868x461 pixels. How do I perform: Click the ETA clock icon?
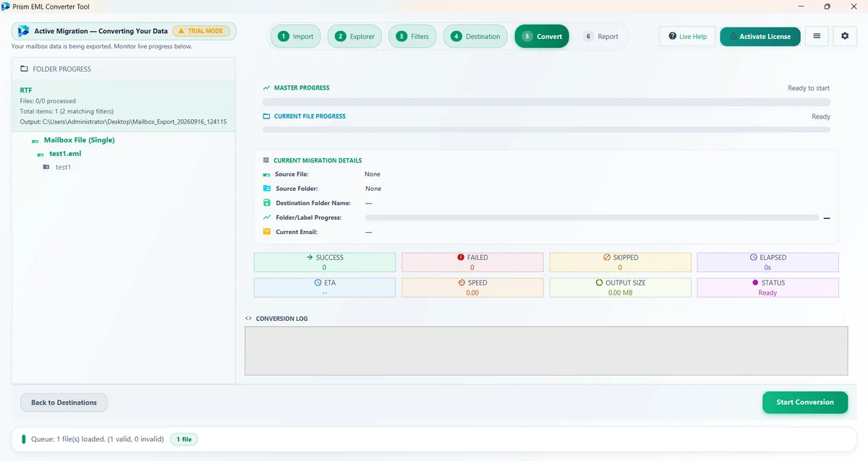318,283
